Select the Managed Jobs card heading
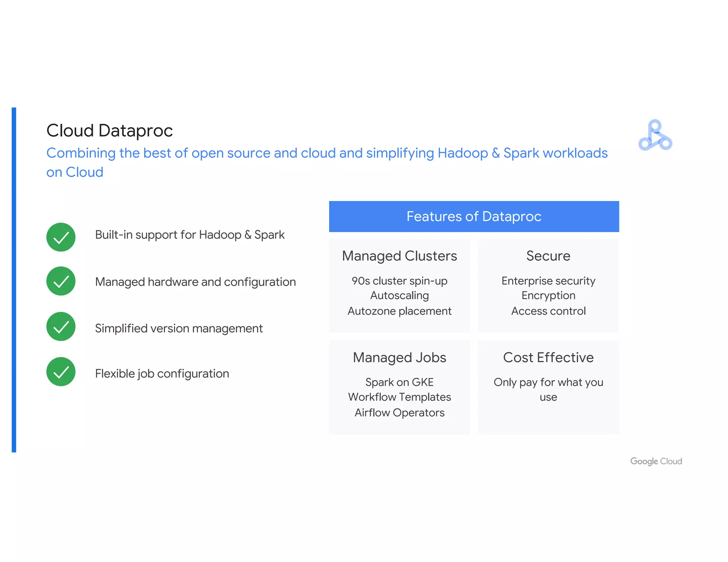 coord(399,357)
